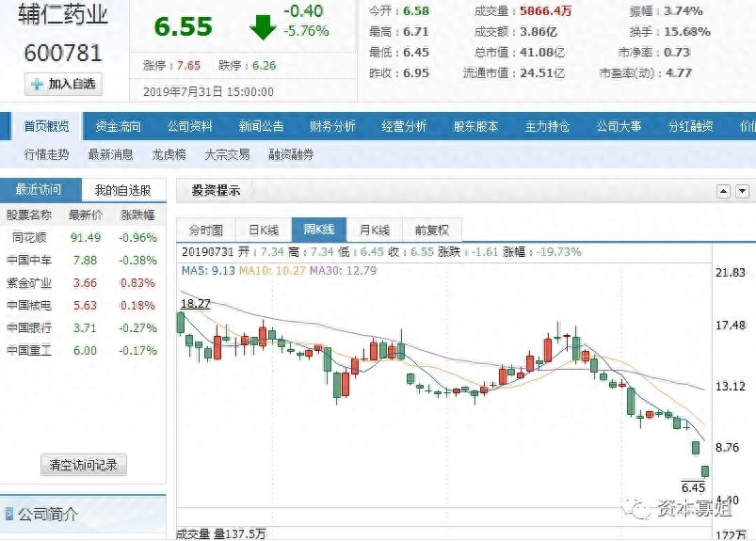Select the 周K线 chart tab
The image size is (756, 541).
tap(319, 230)
